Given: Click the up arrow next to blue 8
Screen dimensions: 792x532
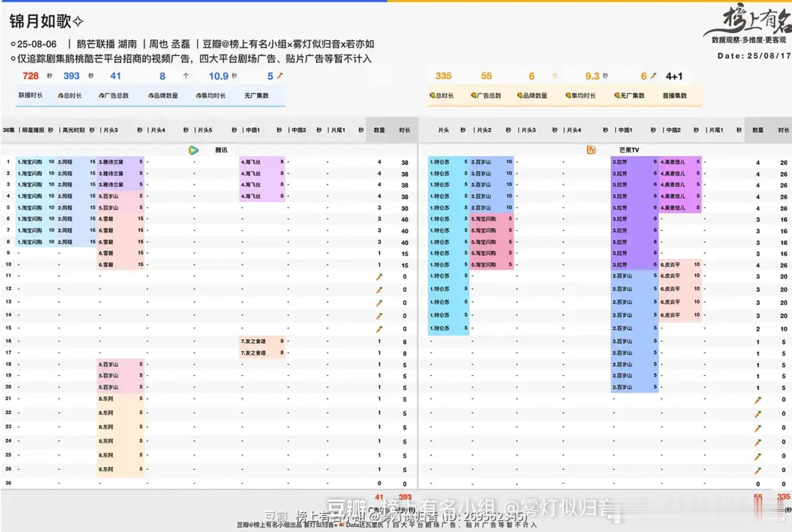Looking at the screenshot, I should click(x=186, y=76).
